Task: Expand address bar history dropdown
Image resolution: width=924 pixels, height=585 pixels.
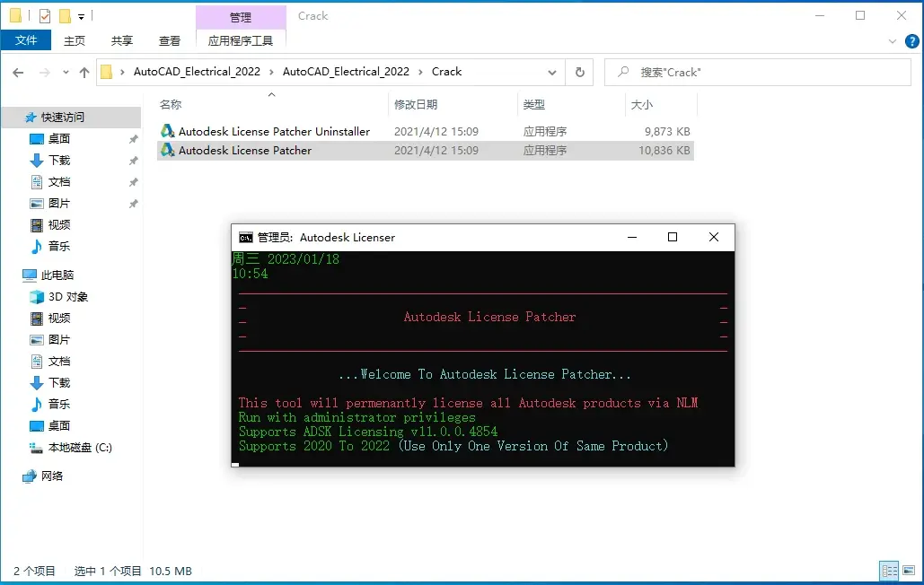Action: pyautogui.click(x=552, y=73)
